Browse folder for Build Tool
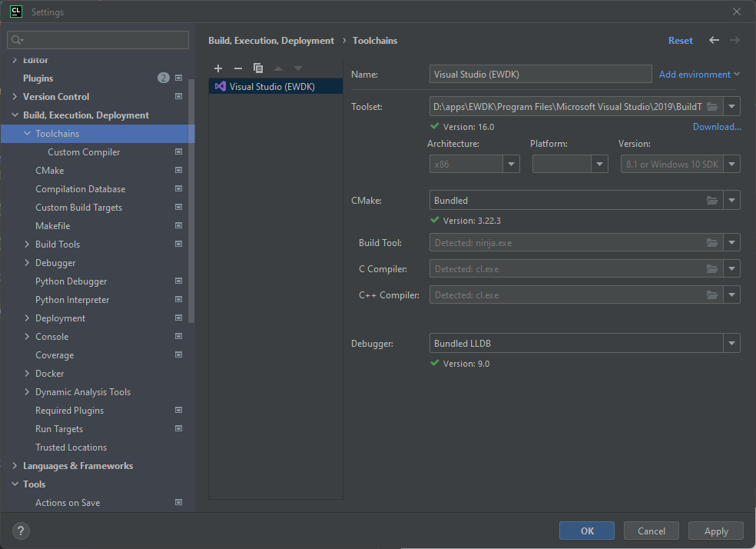Image resolution: width=756 pixels, height=549 pixels. [712, 243]
